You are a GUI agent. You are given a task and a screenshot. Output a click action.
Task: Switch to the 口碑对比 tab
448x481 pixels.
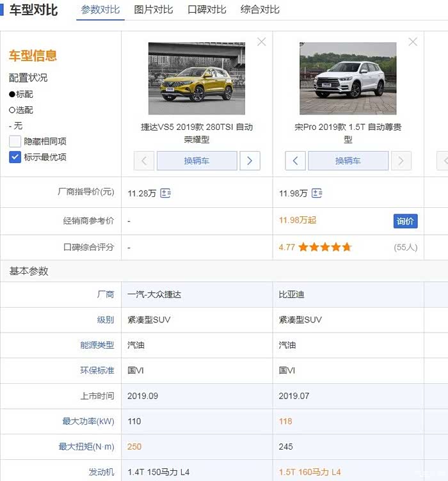click(x=207, y=10)
